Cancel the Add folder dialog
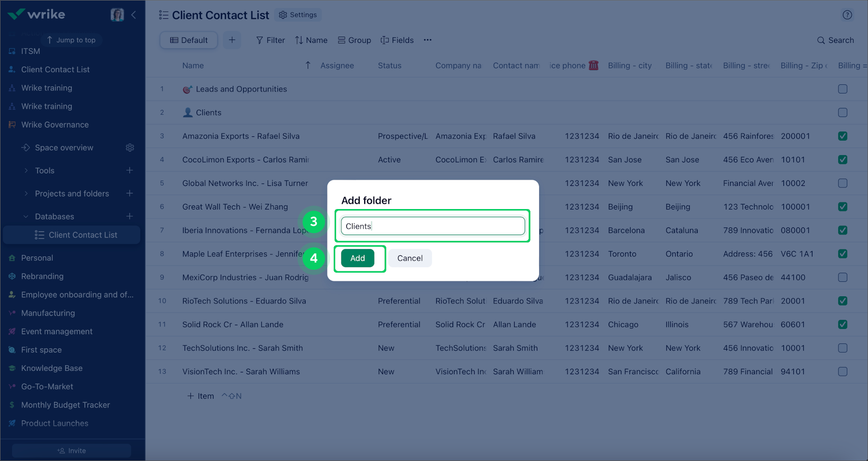 [409, 258]
